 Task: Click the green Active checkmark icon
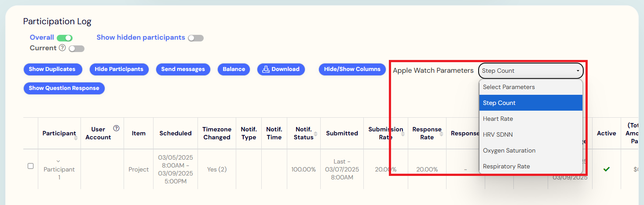click(x=607, y=169)
